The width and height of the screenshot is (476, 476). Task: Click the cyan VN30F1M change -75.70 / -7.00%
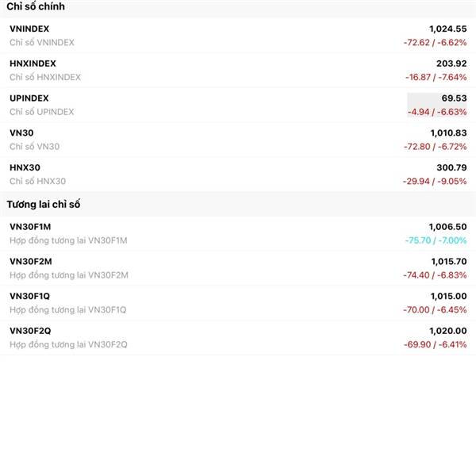pyautogui.click(x=436, y=240)
